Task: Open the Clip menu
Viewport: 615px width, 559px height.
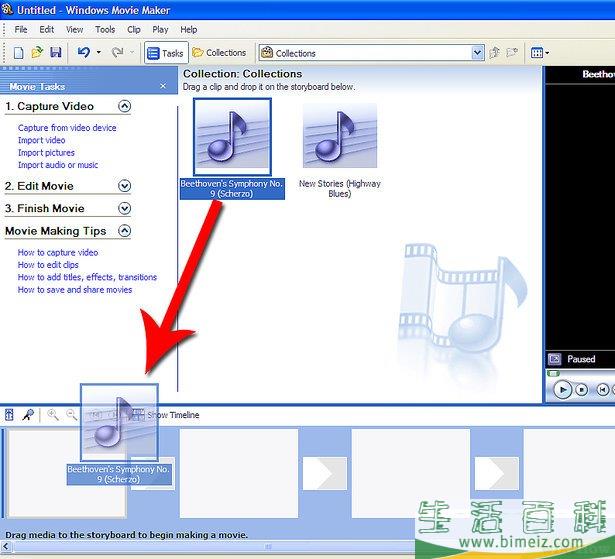Action: [x=134, y=29]
